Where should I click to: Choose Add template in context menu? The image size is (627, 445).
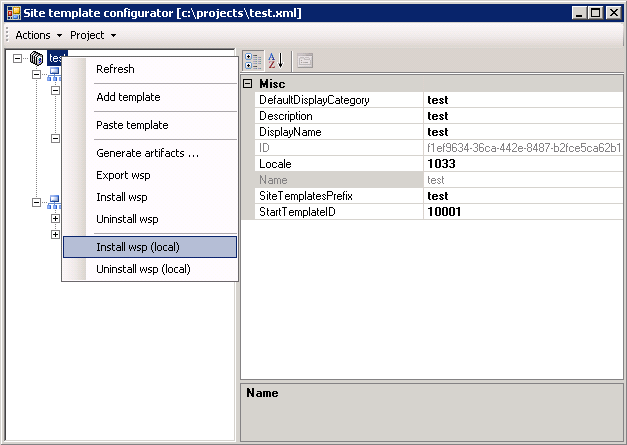coord(150,97)
